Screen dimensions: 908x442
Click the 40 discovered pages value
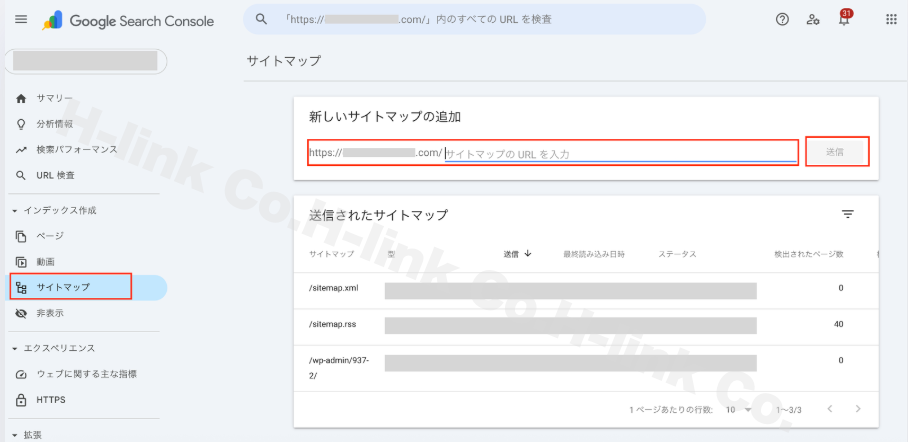pyautogui.click(x=839, y=324)
